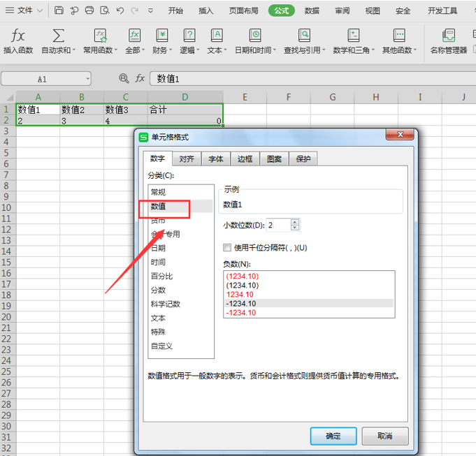476x456 pixels.
Task: Select cell D2 containing 0
Action: pyautogui.click(x=185, y=121)
